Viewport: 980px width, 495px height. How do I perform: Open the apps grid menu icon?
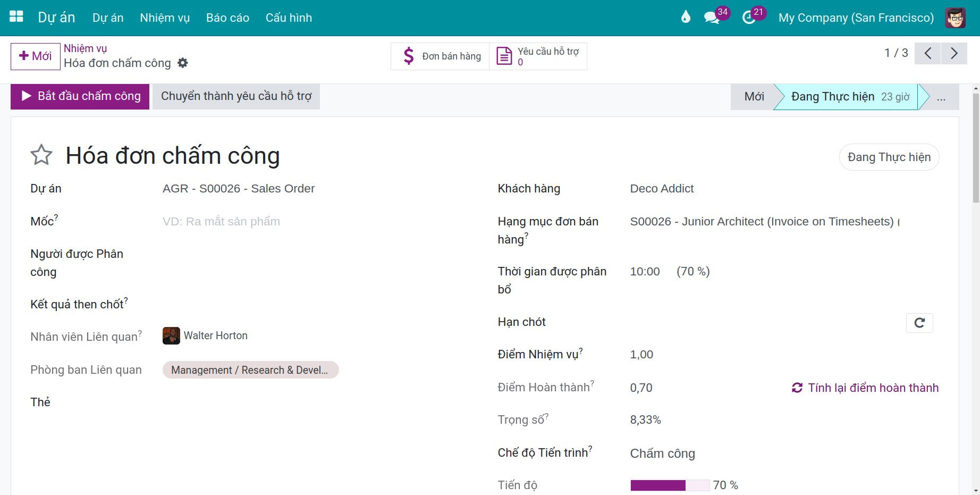coord(16,17)
